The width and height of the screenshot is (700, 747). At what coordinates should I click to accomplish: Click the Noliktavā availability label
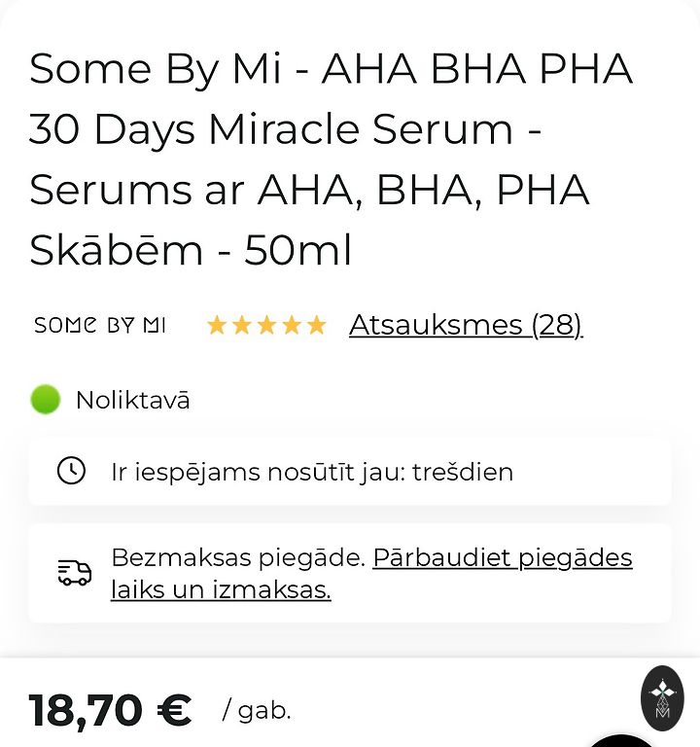point(132,400)
